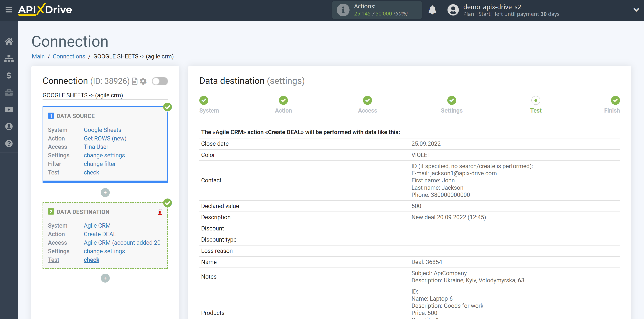Image resolution: width=644 pixels, height=319 pixels.
Task: Click the Close date value 25.09.2022
Action: tap(426, 144)
